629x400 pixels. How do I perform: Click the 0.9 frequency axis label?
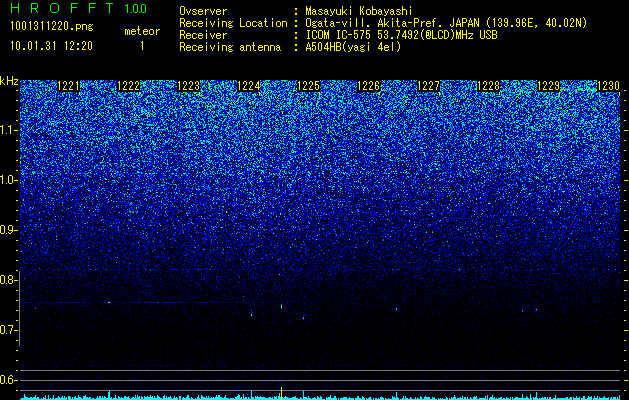click(x=8, y=230)
